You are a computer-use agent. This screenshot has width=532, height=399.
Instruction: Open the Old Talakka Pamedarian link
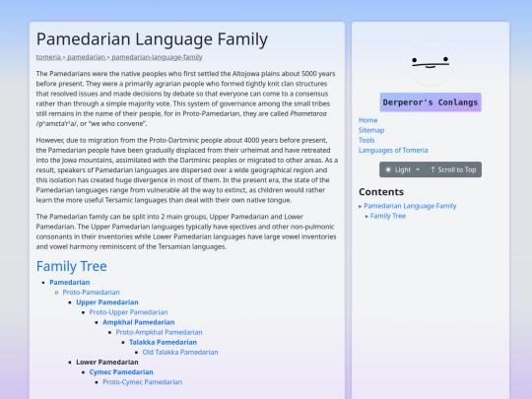pos(180,352)
